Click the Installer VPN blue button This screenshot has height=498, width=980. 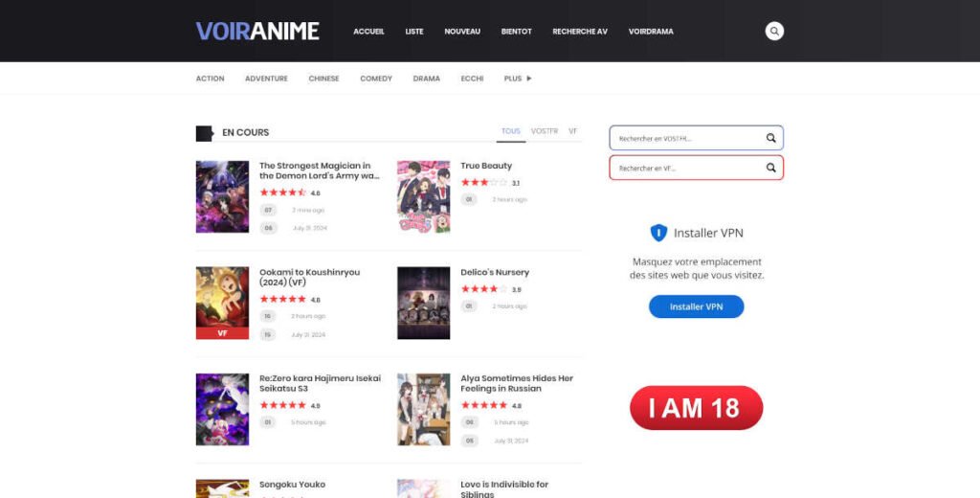(697, 306)
